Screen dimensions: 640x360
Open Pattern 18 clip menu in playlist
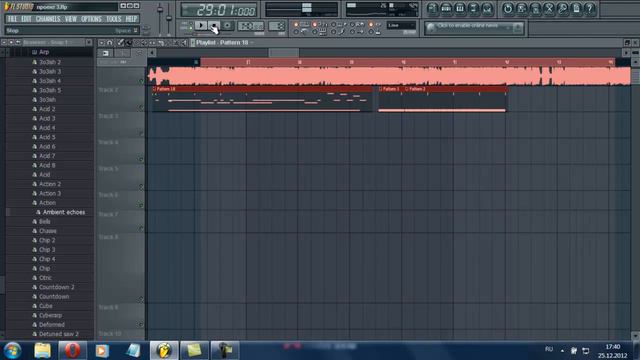pos(154,89)
